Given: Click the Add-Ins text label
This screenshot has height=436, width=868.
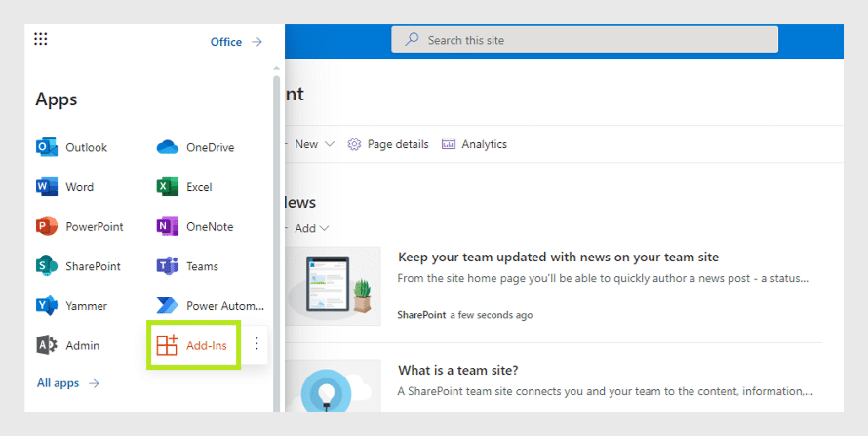Looking at the screenshot, I should pos(207,345).
